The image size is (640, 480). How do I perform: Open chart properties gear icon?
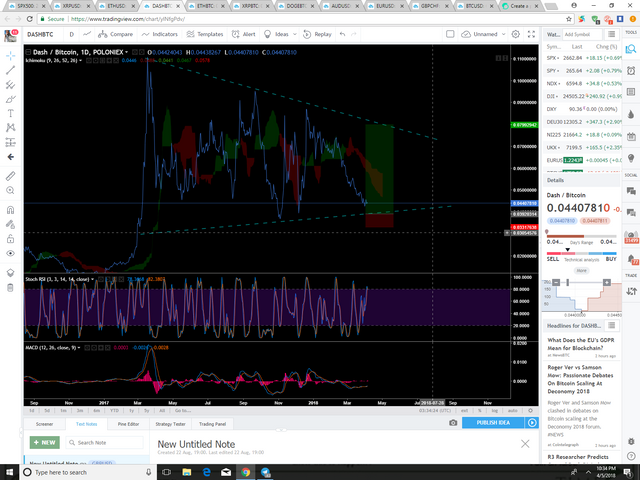[x=516, y=34]
